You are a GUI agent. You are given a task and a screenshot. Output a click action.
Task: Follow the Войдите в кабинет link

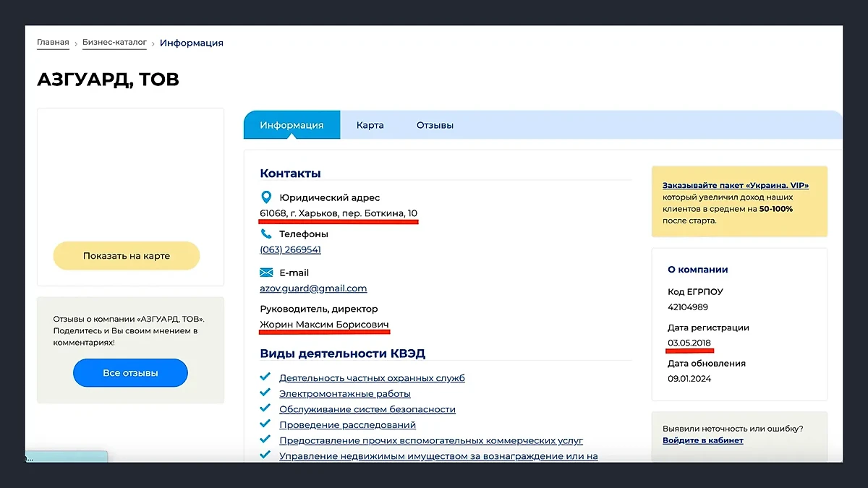click(702, 440)
